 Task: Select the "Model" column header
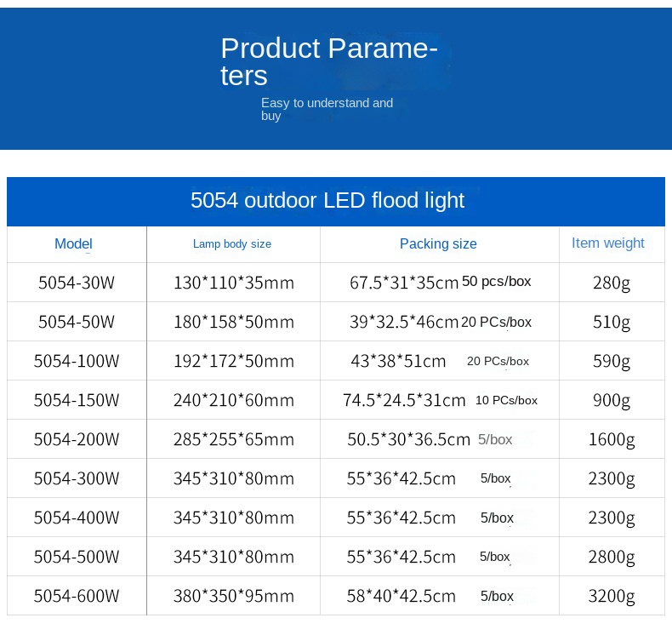click(73, 244)
